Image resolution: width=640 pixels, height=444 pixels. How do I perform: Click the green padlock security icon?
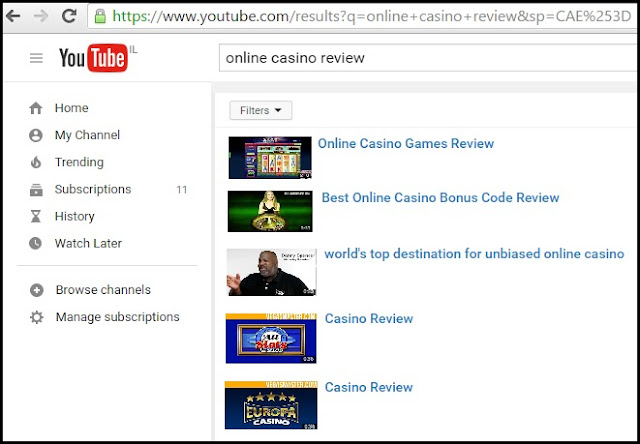[100, 16]
